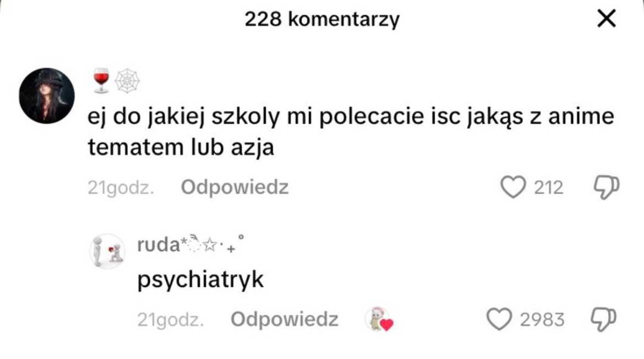Select the 'ej do jakiej szkoly' comment text
The image size is (644, 359).
point(351,131)
